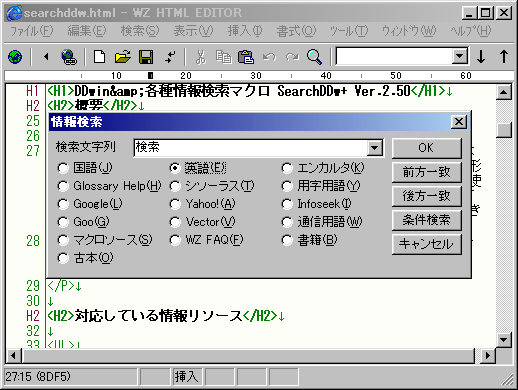The image size is (518, 390).
Task: Create a new document with the blank page icon
Action: click(x=99, y=57)
